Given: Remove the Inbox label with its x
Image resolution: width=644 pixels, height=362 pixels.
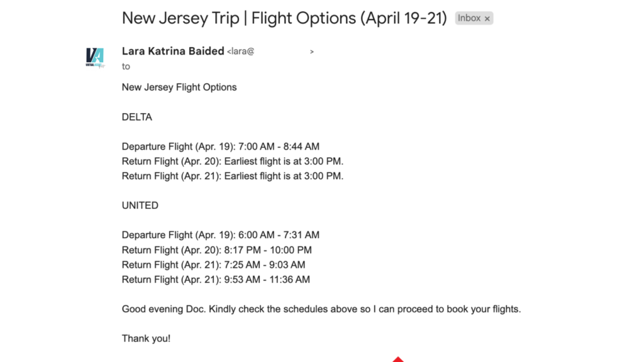Looking at the screenshot, I should pyautogui.click(x=487, y=19).
